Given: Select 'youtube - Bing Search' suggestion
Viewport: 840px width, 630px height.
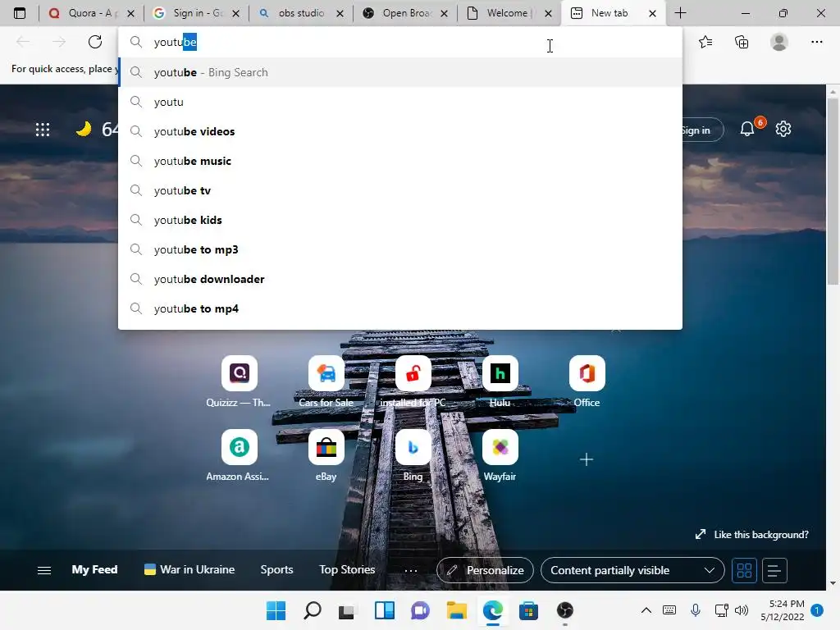Looking at the screenshot, I should pyautogui.click(x=400, y=72).
